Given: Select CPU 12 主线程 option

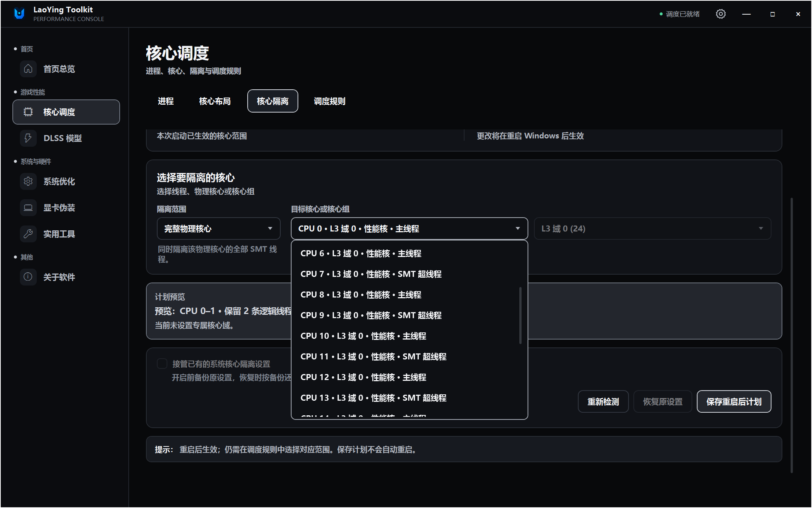Looking at the screenshot, I should pyautogui.click(x=405, y=377).
